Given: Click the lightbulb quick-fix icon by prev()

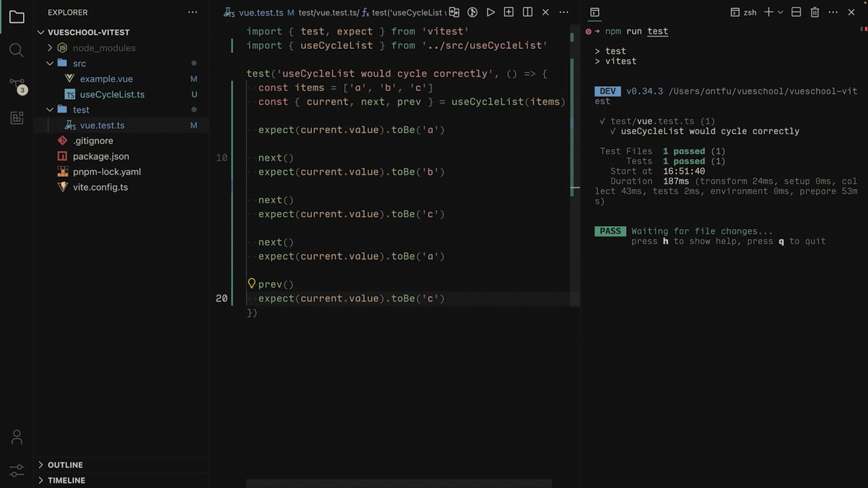Looking at the screenshot, I should [252, 283].
